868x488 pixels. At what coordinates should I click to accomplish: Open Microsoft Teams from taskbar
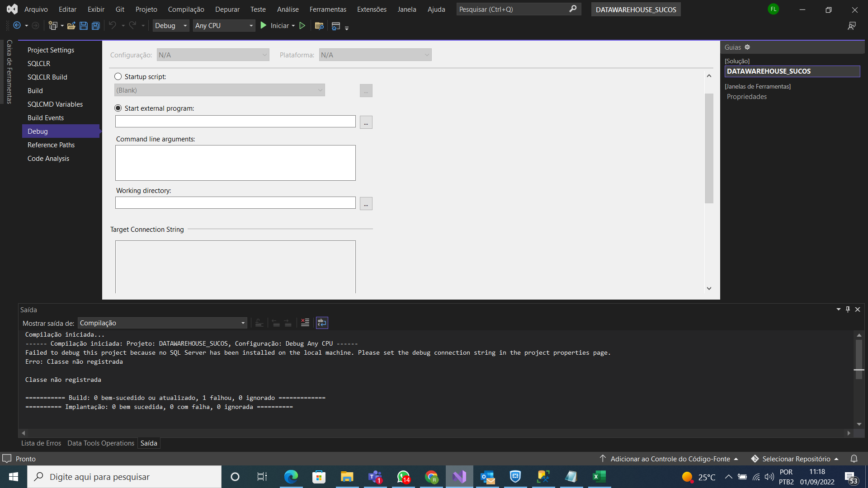coord(375,477)
